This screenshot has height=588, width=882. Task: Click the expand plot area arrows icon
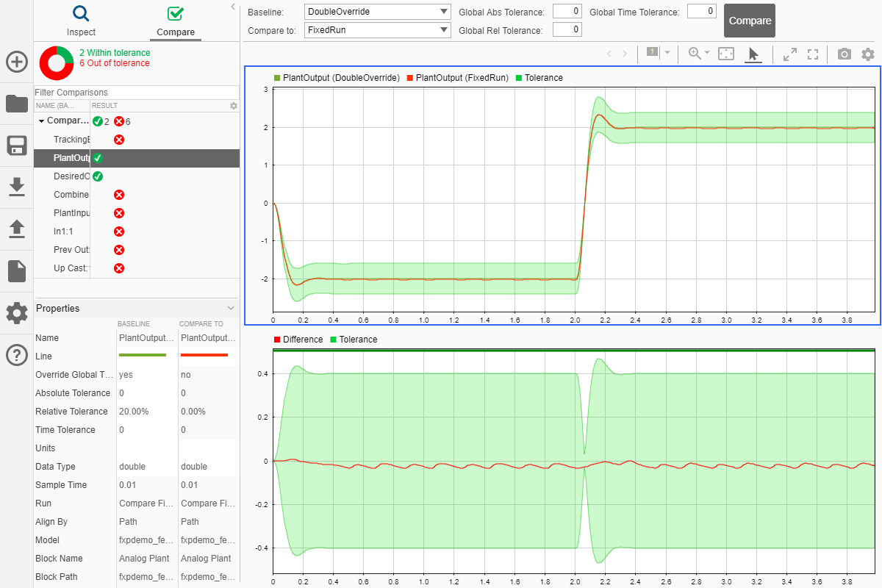(x=790, y=54)
